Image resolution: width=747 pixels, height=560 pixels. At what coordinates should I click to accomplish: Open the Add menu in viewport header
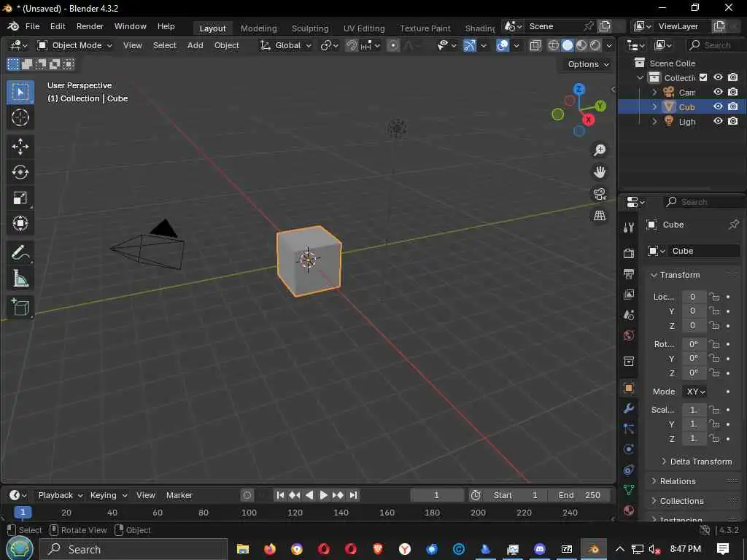(196, 45)
